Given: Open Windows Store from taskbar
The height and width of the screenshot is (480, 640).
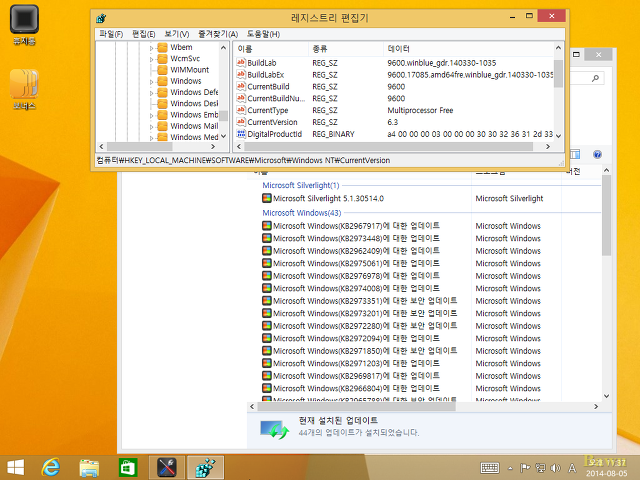Looking at the screenshot, I should point(128,467).
